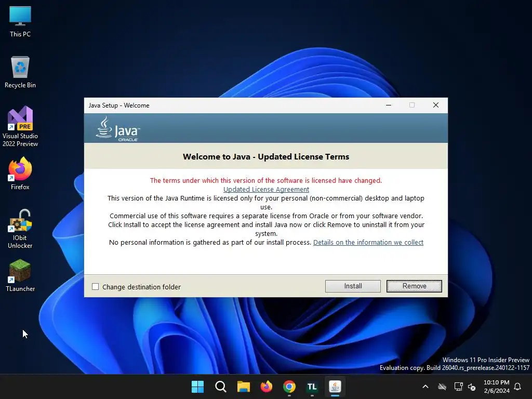Open the notifications bell icon
Image resolution: width=532 pixels, height=399 pixels.
[517, 387]
